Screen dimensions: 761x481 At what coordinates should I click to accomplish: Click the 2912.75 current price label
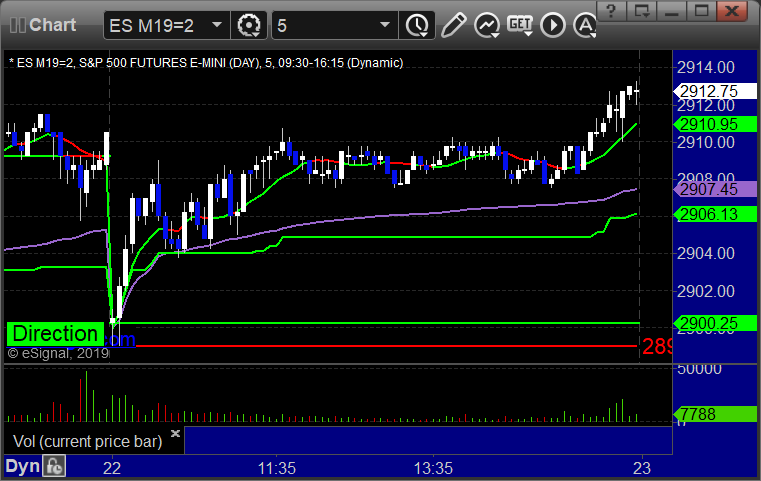pyautogui.click(x=715, y=91)
